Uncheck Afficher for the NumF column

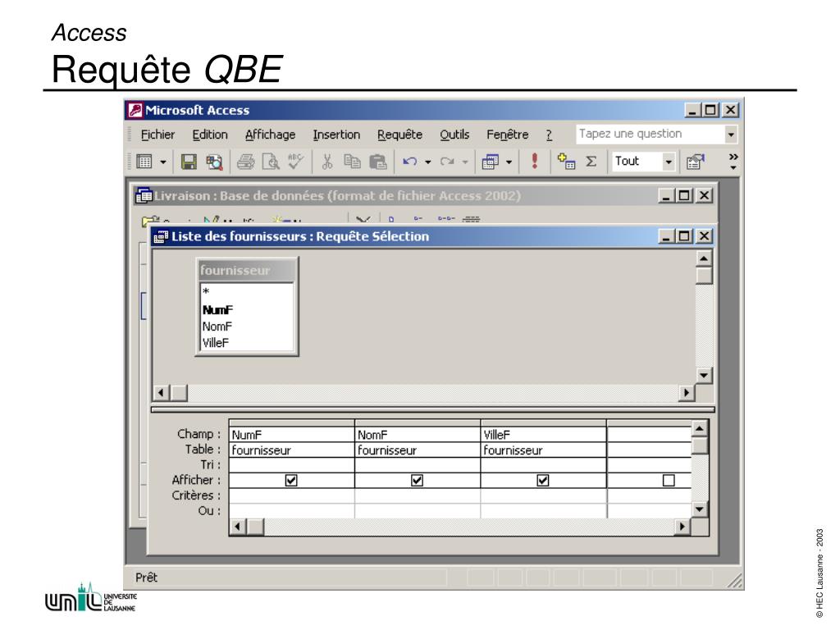(x=291, y=481)
